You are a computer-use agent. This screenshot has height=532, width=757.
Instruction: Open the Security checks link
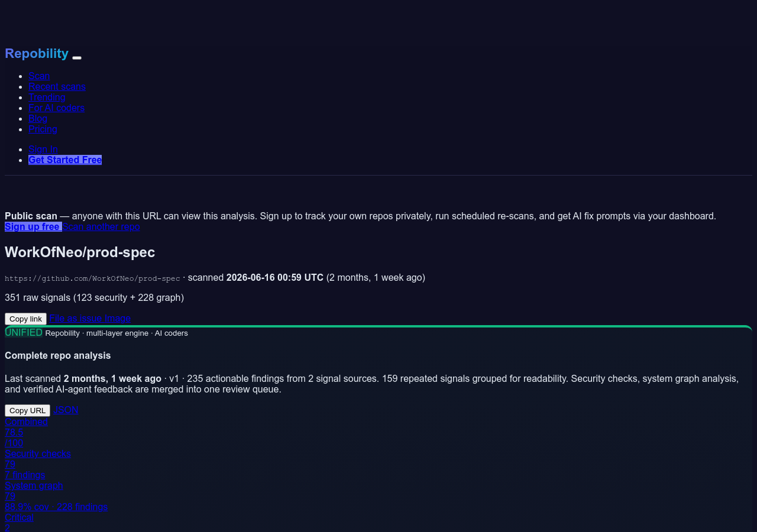38,453
